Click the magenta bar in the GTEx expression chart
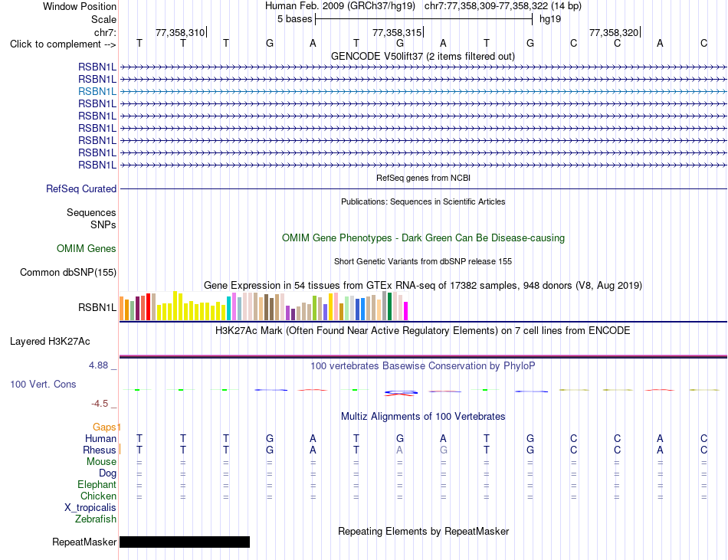Viewport: 728px width, 560px height. pos(406,311)
